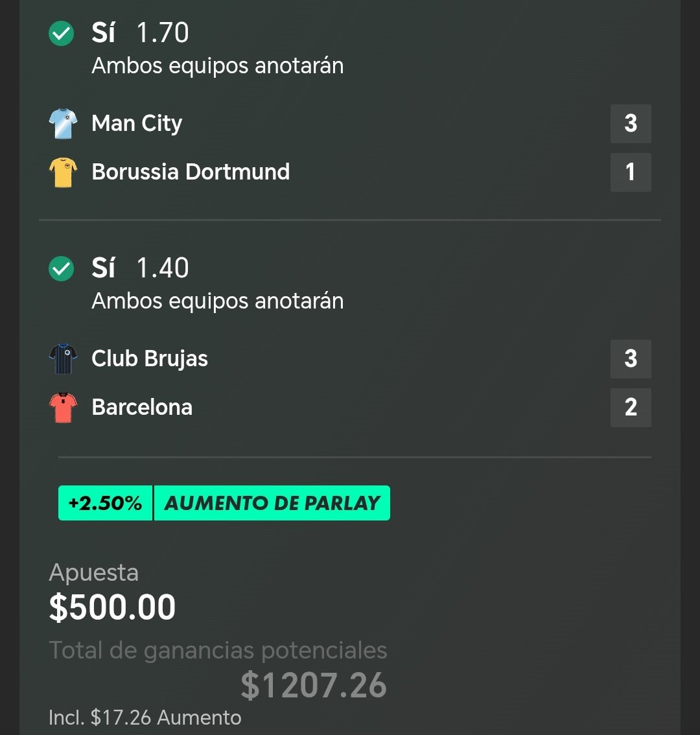Click the first Ambos equipos anotarán market label
Screen dimensions: 700x735
[x=218, y=65]
